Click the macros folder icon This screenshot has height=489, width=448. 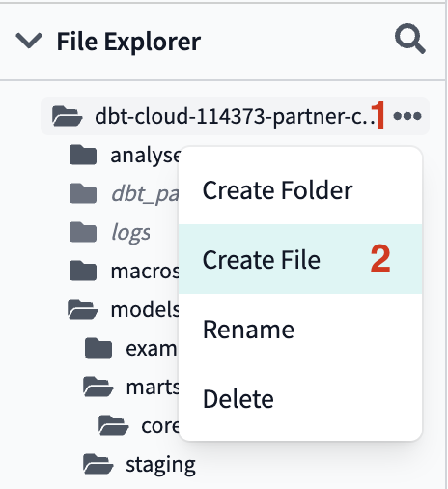pos(83,271)
